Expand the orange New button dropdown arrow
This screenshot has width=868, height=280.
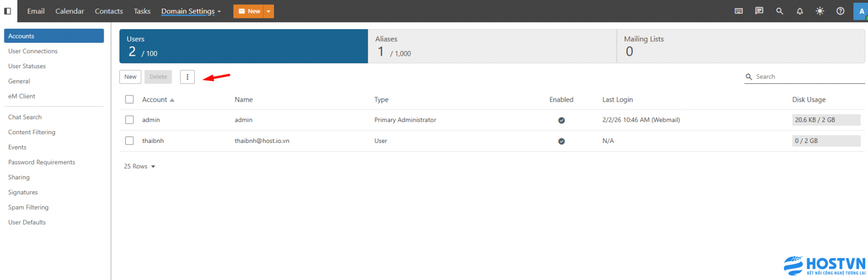click(x=269, y=11)
